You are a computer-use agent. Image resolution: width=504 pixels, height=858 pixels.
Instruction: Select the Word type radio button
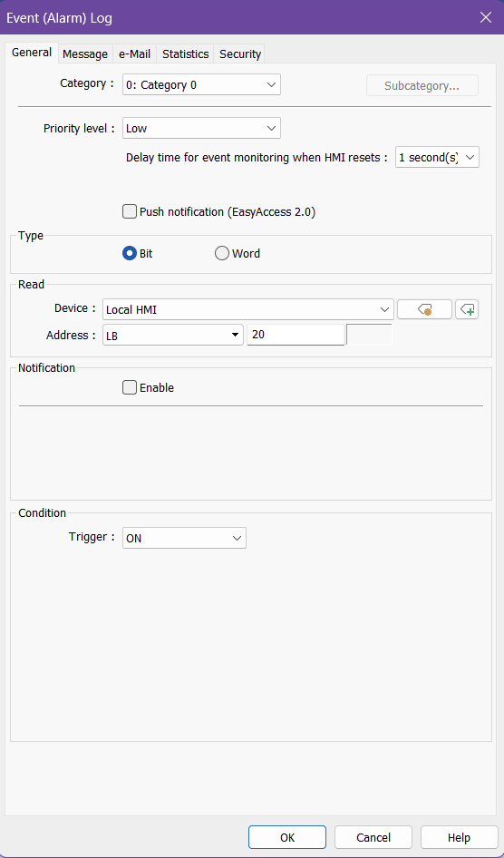point(221,253)
